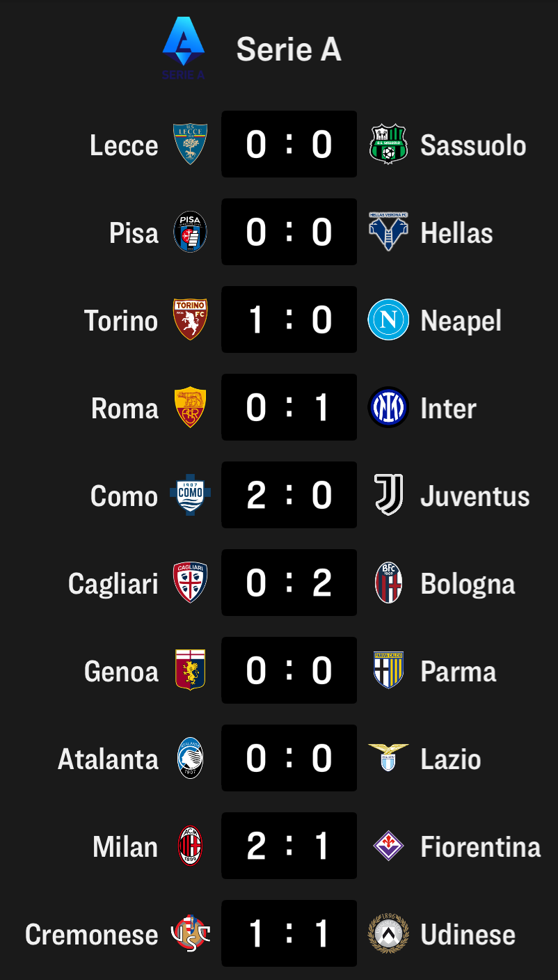The height and width of the screenshot is (980, 558).
Task: Open the Como vs Juventus 2:0 score
Action: click(x=289, y=495)
